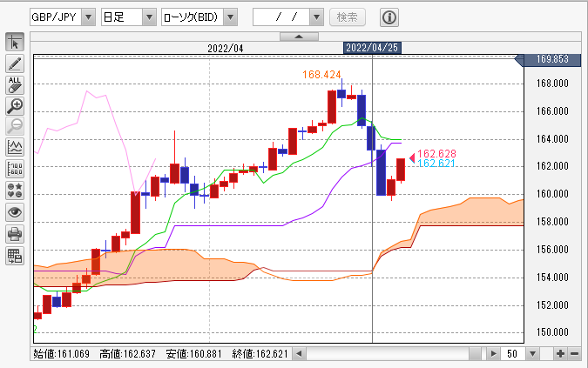Click the 150.000 axis price label
Screen dimensions: 588x368
[x=552, y=332]
